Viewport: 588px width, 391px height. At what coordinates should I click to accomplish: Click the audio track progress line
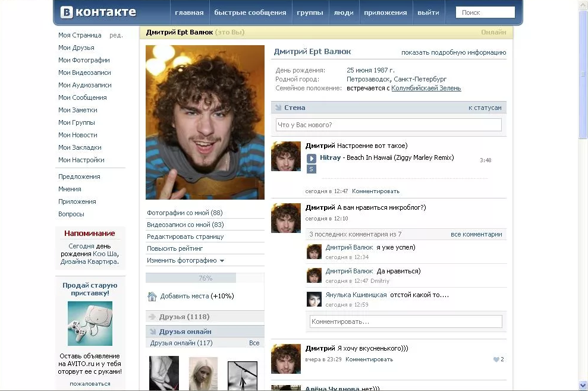[x=405, y=178]
